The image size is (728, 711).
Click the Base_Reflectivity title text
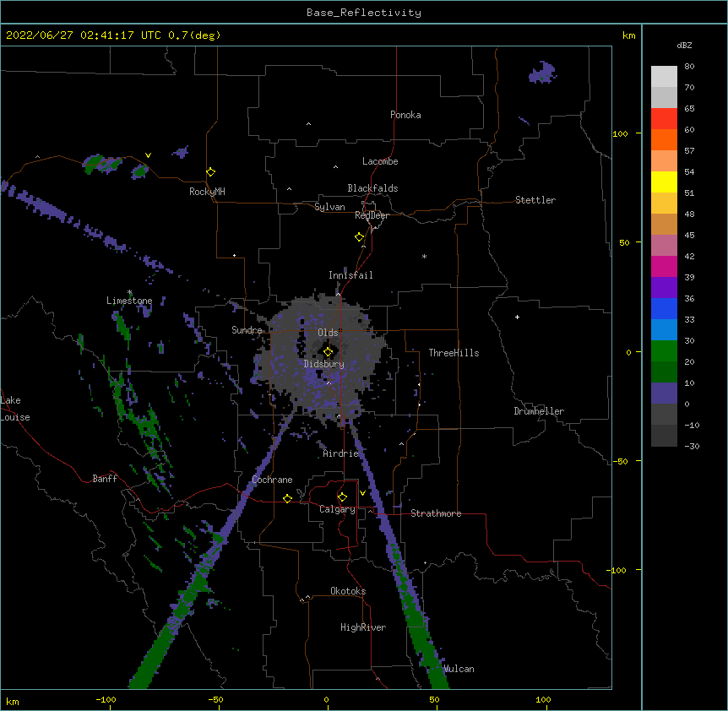click(x=364, y=13)
